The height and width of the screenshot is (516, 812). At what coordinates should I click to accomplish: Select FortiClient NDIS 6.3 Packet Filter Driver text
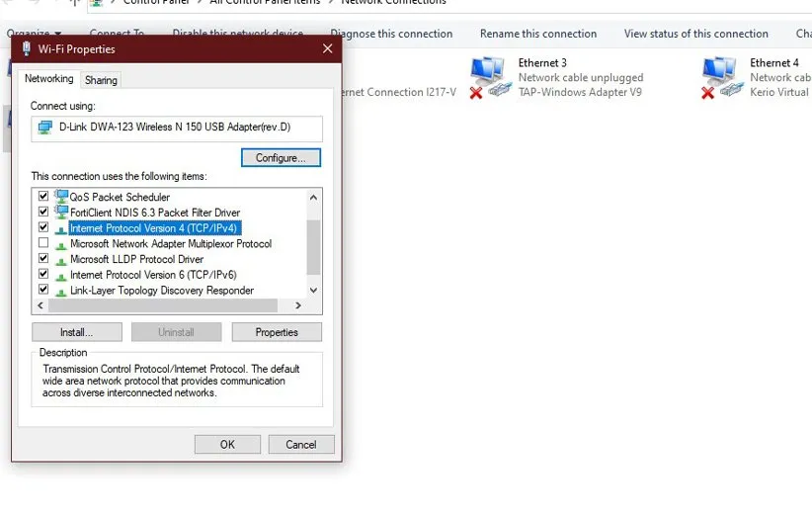[155, 213]
